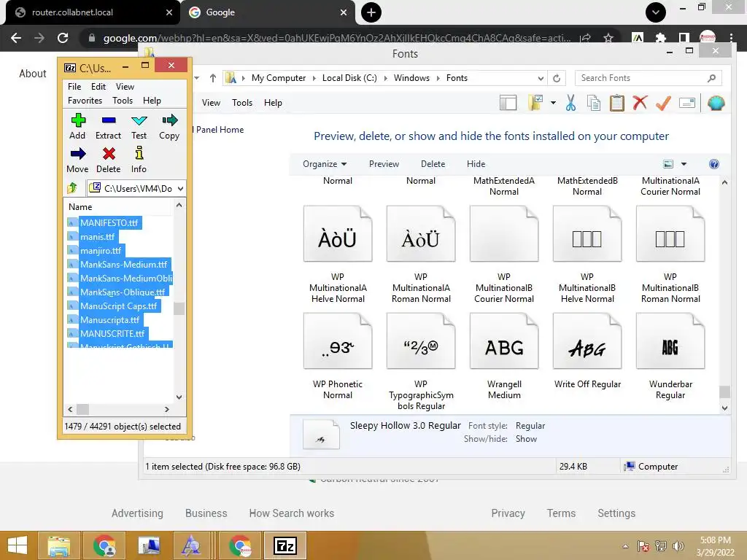Image resolution: width=747 pixels, height=560 pixels.
Task: Click the Hide button in Fonts
Action: click(476, 164)
